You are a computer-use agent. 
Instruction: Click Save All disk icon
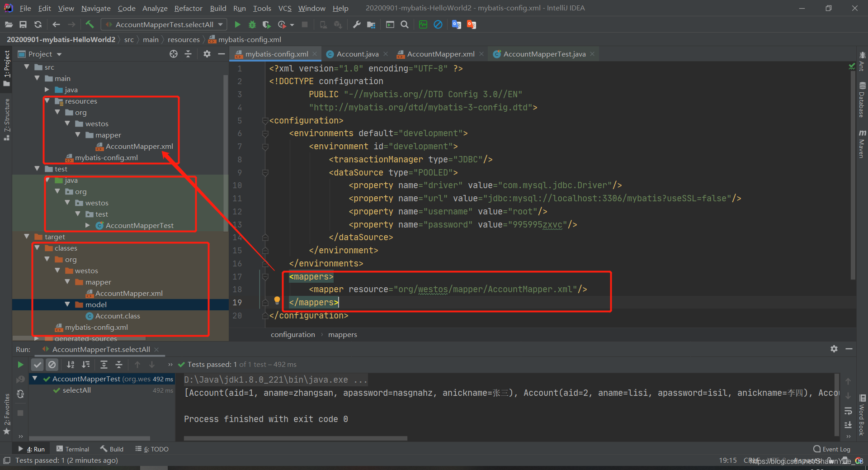point(23,24)
